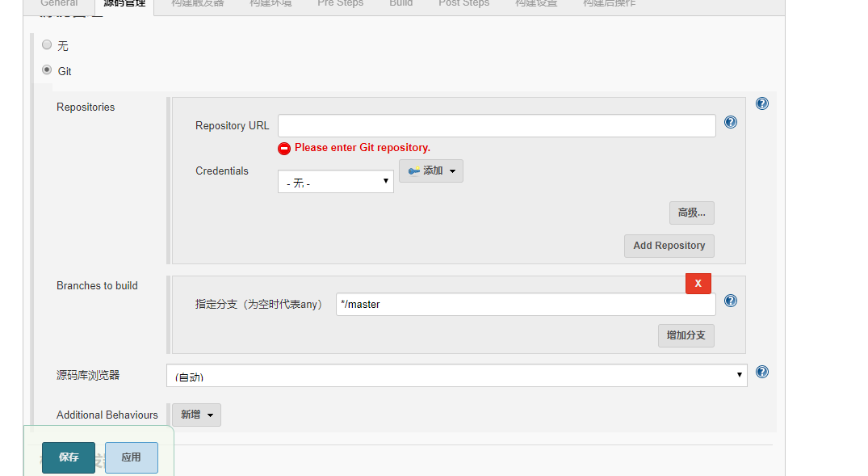
Task: Open the Credentials dropdown showing - 无 -
Action: tap(335, 182)
